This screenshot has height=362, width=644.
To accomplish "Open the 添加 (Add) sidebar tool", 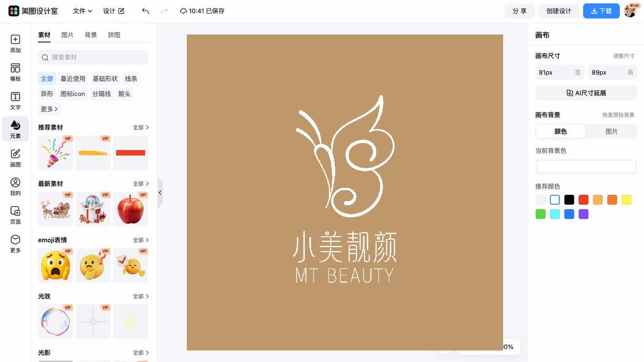I will tap(15, 44).
